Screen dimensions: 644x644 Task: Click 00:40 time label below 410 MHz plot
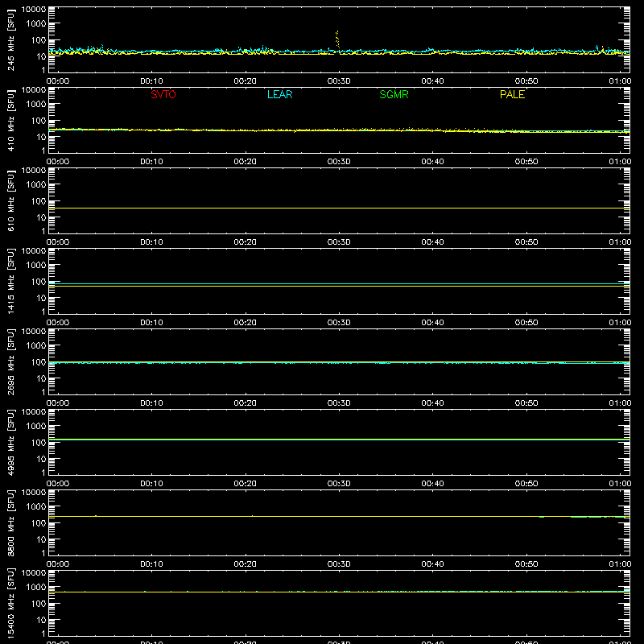coord(432,162)
